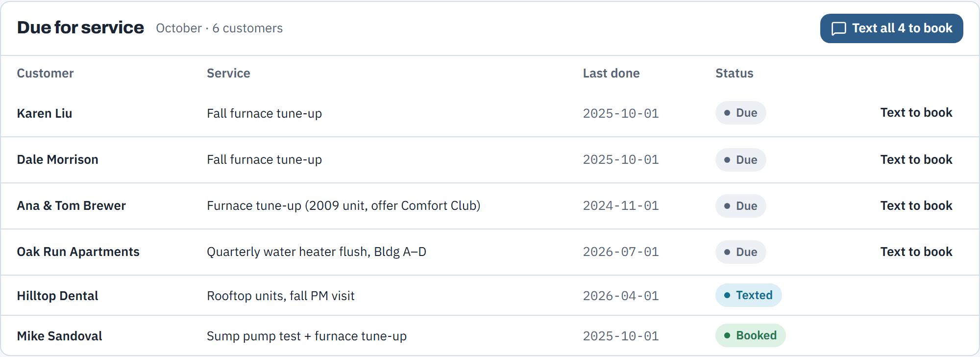Viewport: 980px width, 357px height.
Task: Click Dale Morrison's Due status badge
Action: (x=740, y=160)
